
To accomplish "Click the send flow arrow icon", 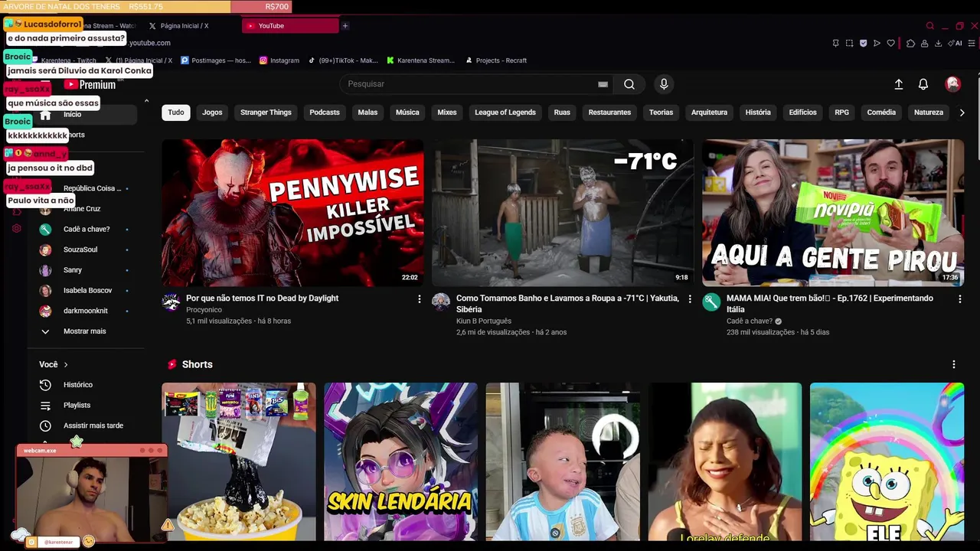I will (x=877, y=44).
